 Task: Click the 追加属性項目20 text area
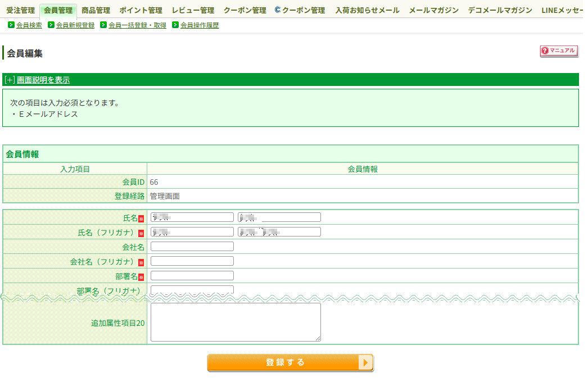coord(235,321)
